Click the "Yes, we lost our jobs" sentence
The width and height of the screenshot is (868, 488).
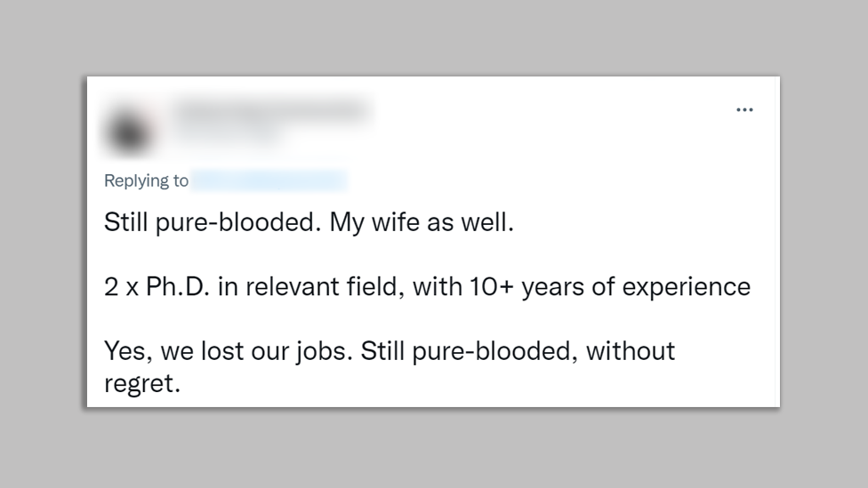click(229, 351)
